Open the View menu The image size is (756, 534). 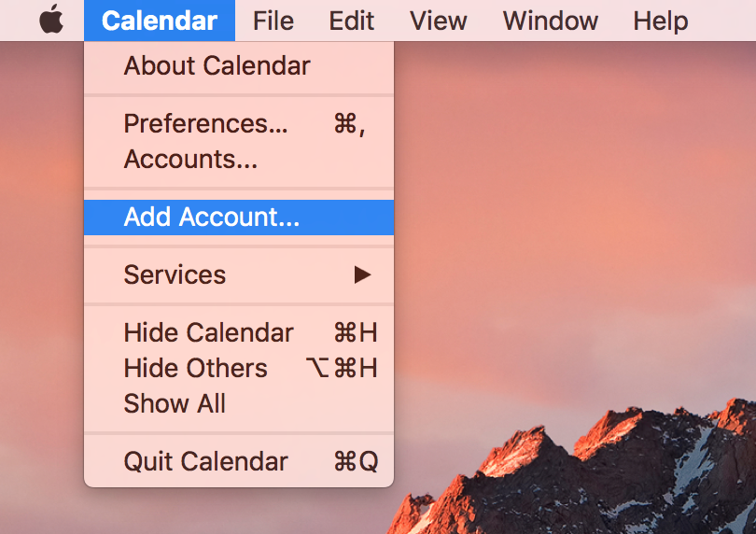click(x=439, y=21)
